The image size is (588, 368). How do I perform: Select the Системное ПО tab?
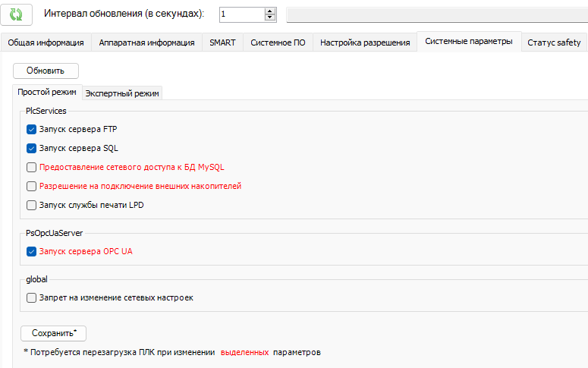tap(278, 42)
